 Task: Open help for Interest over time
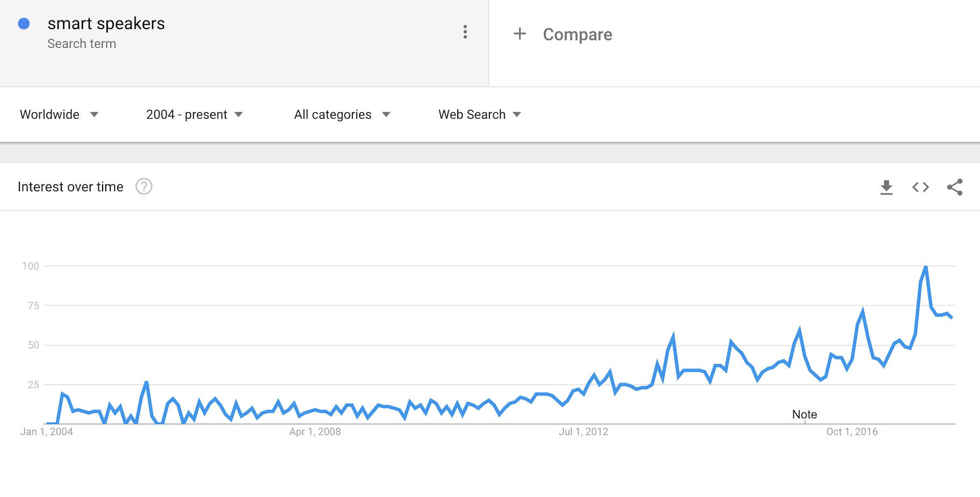point(144,186)
